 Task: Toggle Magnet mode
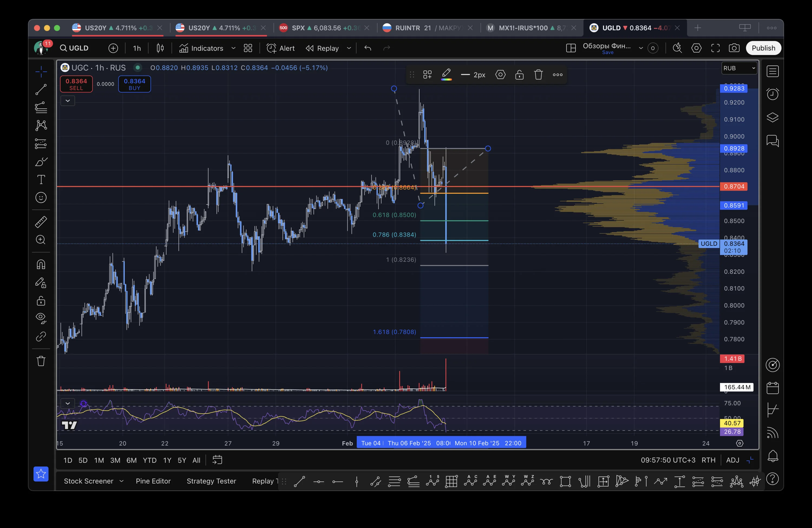41,264
